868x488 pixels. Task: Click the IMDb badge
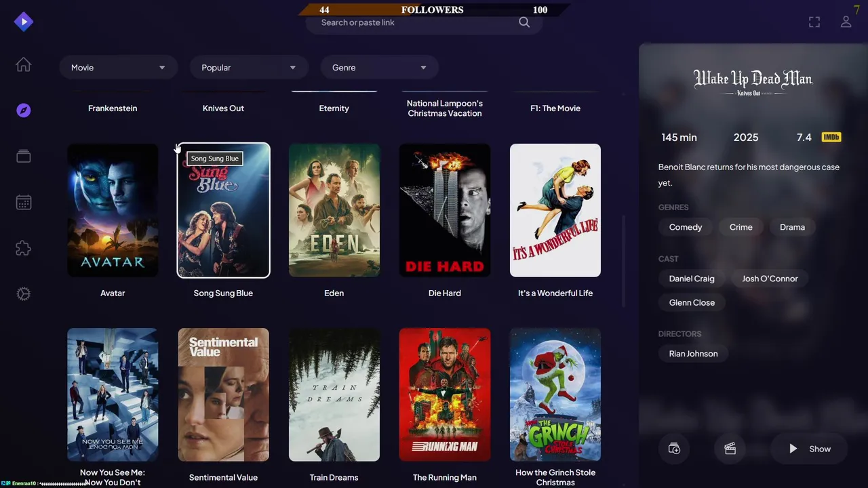(x=831, y=137)
